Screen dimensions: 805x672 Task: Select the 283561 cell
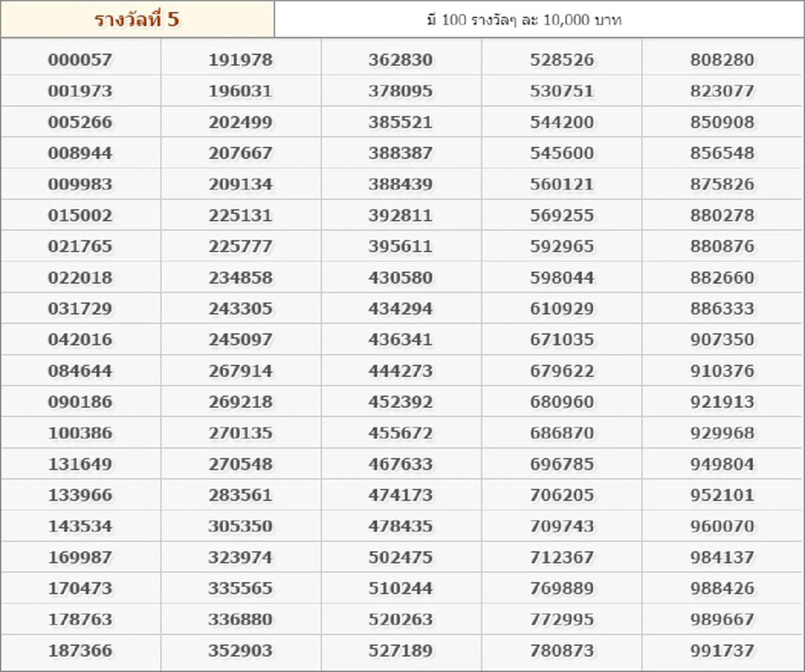tap(240, 495)
